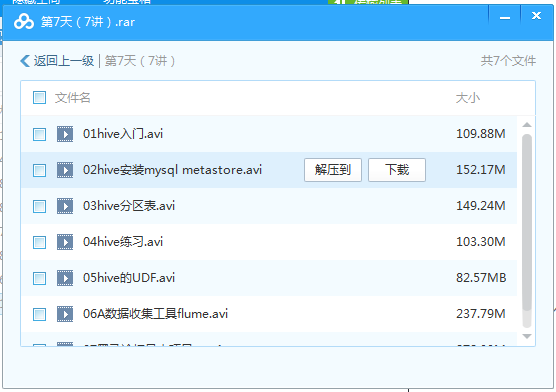556x392 pixels.
Task: Minimize the 第7天 rar window
Action: pyautogui.click(x=505, y=18)
